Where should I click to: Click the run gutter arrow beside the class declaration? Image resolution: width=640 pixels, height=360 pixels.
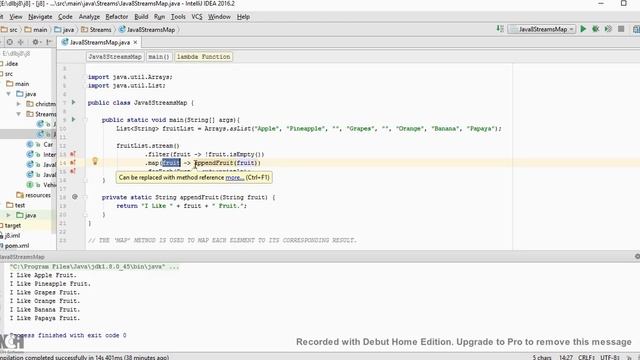coord(73,102)
